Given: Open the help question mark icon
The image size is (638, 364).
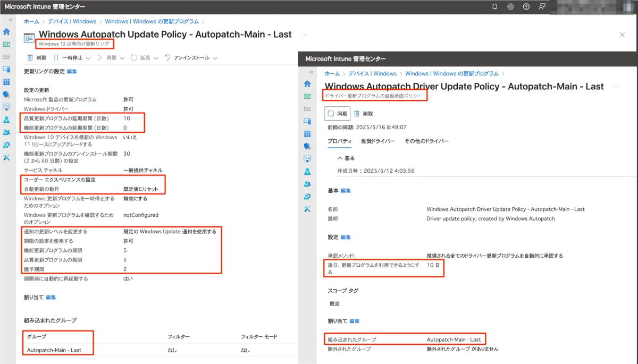Looking at the screenshot, I should click(526, 6).
